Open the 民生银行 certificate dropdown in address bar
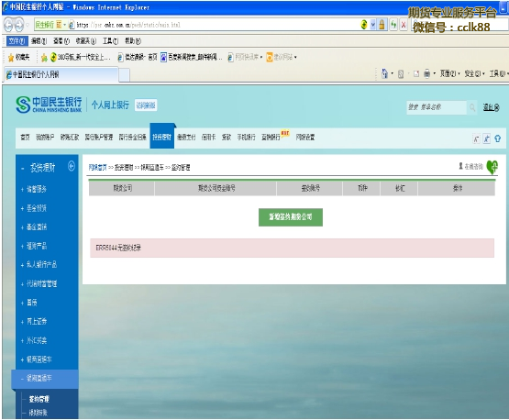 coord(50,25)
